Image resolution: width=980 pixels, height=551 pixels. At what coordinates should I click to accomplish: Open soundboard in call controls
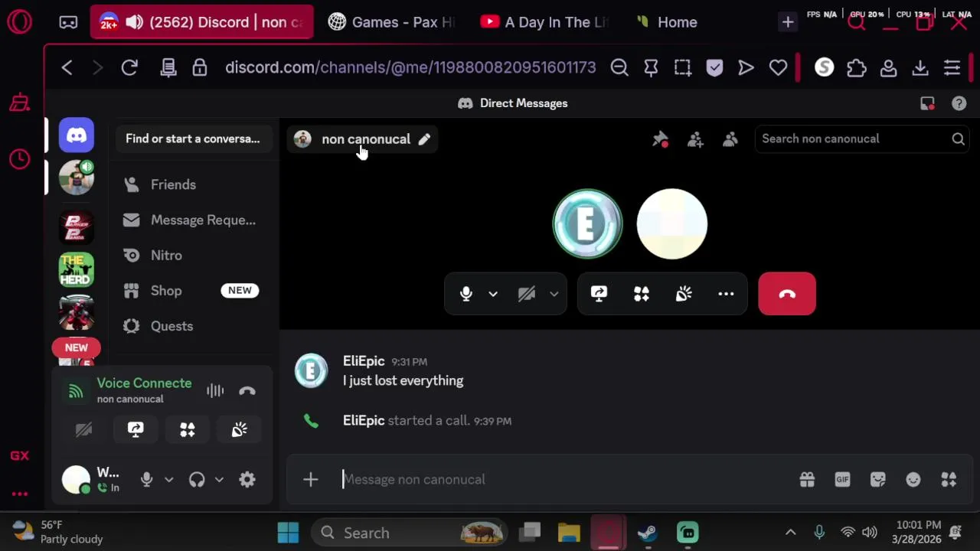click(684, 294)
